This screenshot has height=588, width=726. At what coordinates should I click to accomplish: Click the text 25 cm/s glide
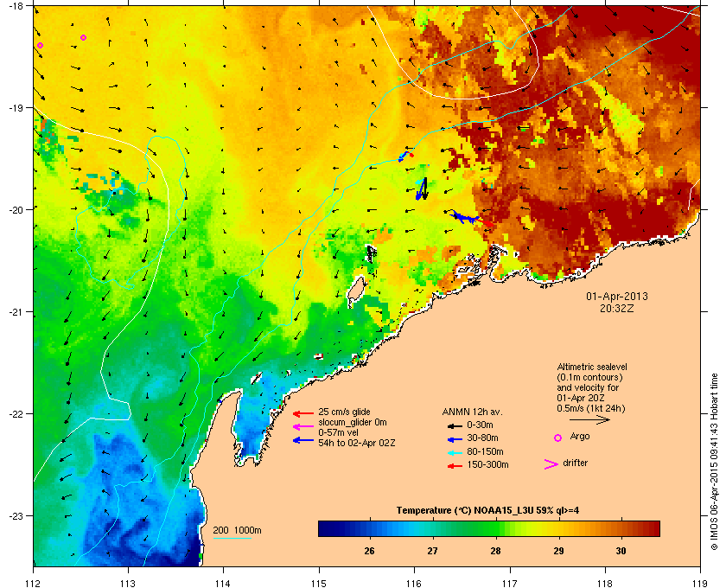pos(344,412)
